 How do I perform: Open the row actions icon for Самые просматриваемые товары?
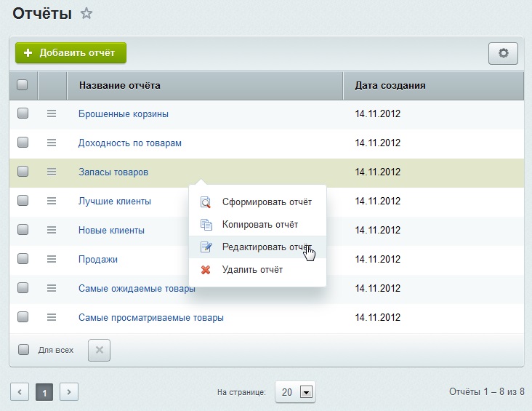coord(52,318)
